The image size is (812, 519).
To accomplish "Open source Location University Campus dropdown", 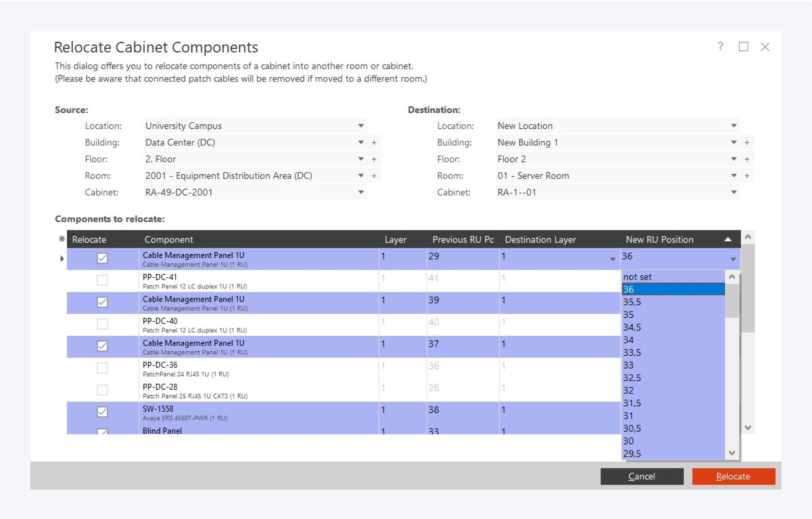I will pos(360,126).
